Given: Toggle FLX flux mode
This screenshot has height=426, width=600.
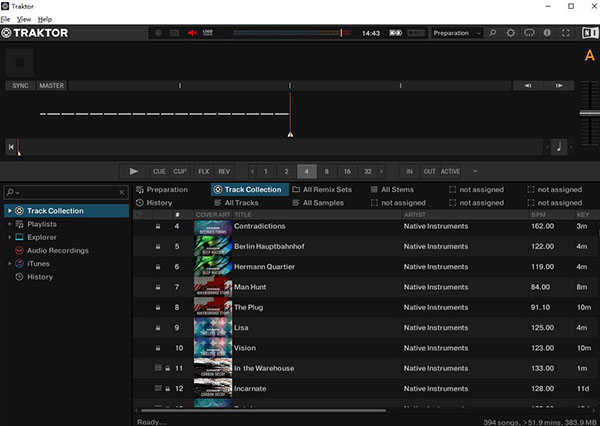Looking at the screenshot, I should [x=204, y=171].
